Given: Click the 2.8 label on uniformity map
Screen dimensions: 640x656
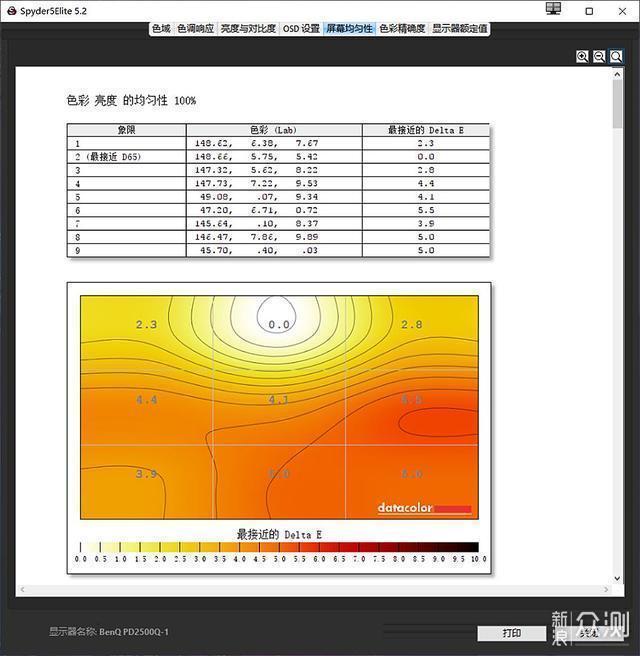Looking at the screenshot, I should (412, 325).
